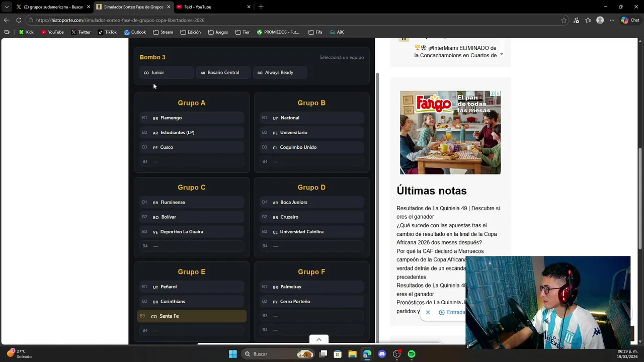Open Fifa bookmarks folder
The height and width of the screenshot is (362, 644).
pos(315,32)
